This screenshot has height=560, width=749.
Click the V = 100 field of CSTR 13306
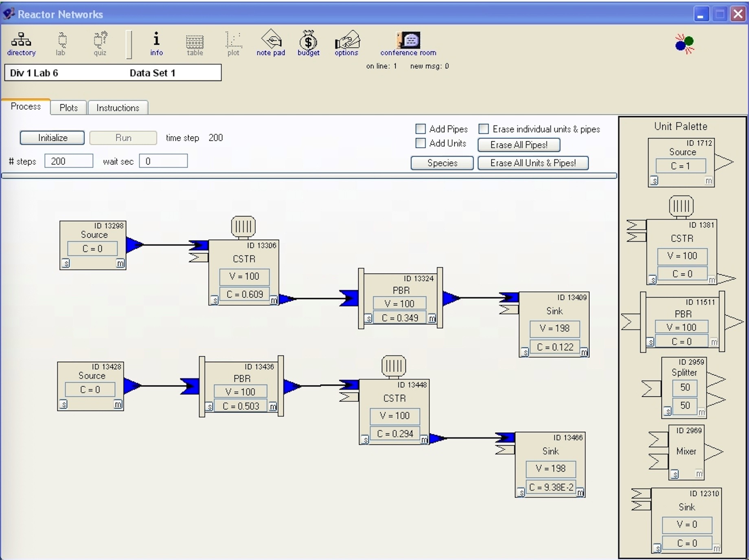click(244, 276)
